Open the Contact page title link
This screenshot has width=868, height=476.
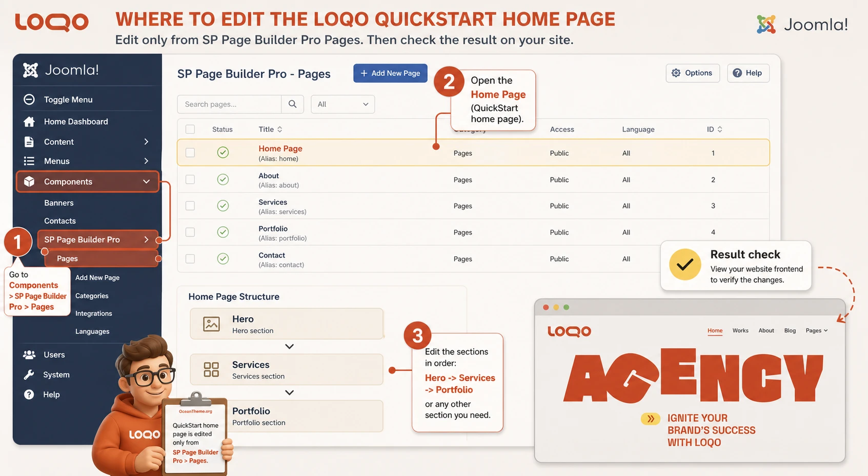tap(272, 255)
